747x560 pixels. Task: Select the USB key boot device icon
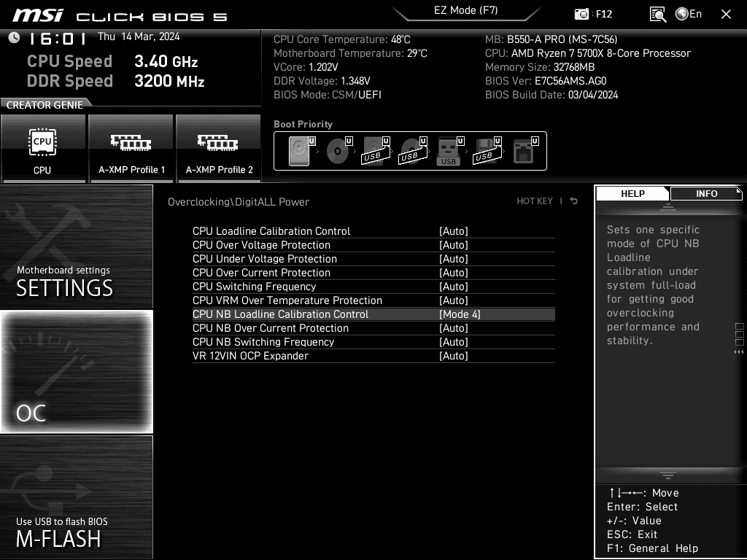point(449,151)
